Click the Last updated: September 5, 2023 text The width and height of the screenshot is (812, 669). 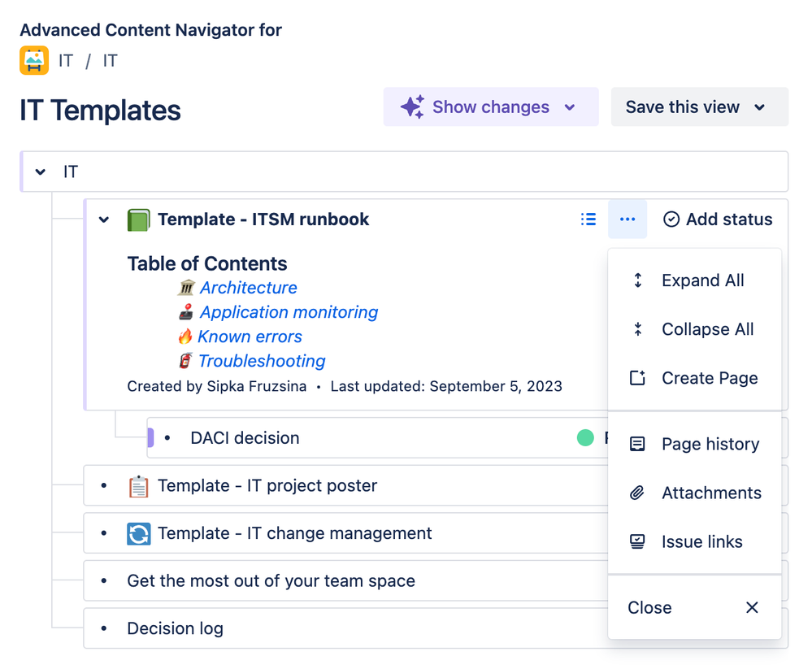click(446, 386)
